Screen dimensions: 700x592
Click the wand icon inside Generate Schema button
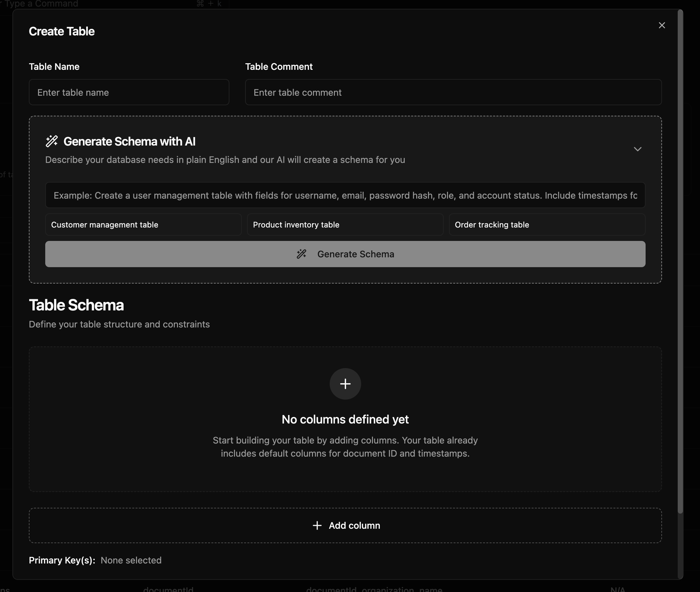(x=301, y=254)
